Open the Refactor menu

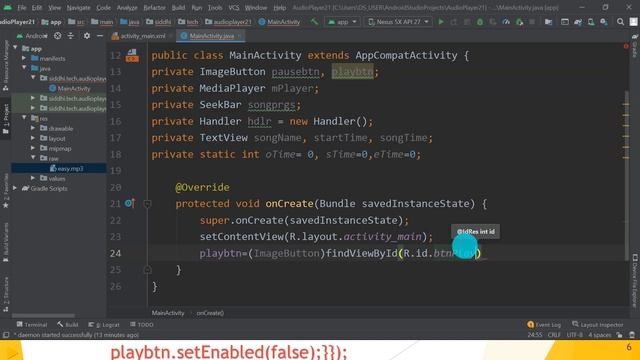point(154,8)
